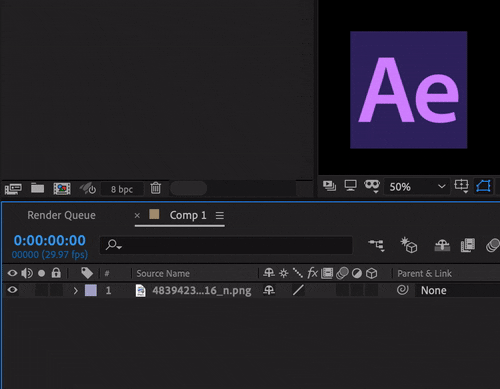
Task: Open project settings and render options icon
Action: coord(88,189)
